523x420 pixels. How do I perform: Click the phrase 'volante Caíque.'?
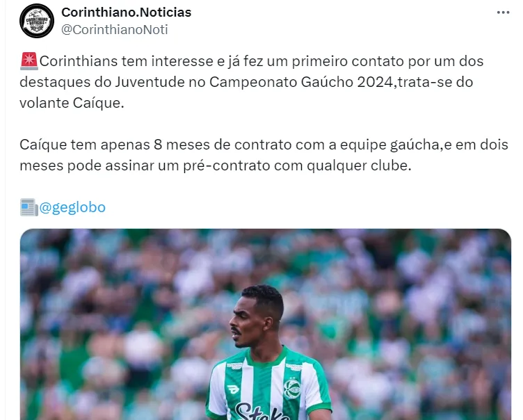72,103
